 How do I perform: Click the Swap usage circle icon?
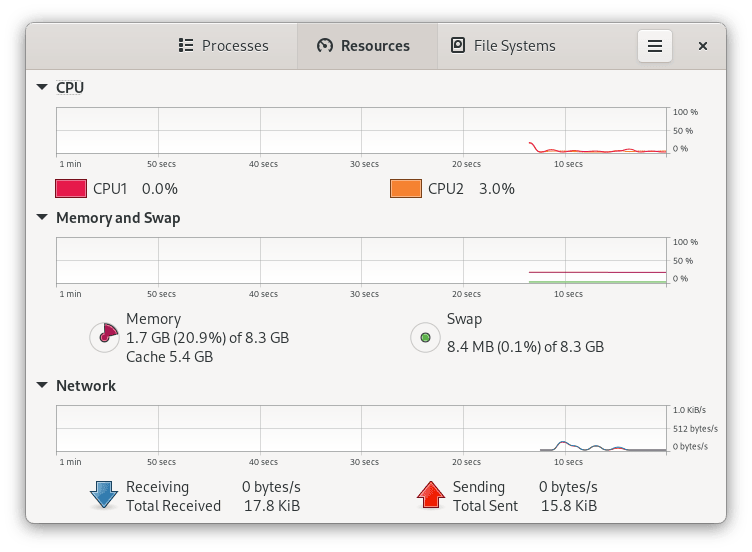pyautogui.click(x=425, y=338)
